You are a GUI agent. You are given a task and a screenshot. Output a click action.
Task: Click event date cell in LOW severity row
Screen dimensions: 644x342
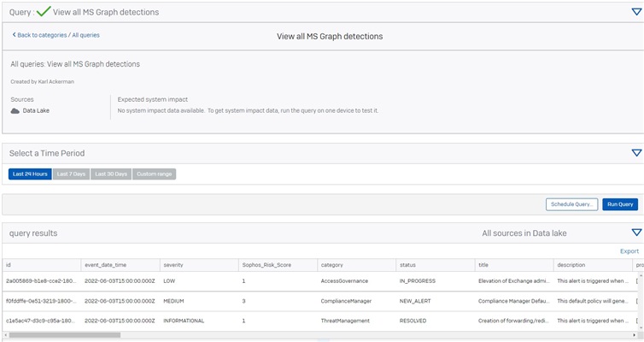tap(120, 281)
